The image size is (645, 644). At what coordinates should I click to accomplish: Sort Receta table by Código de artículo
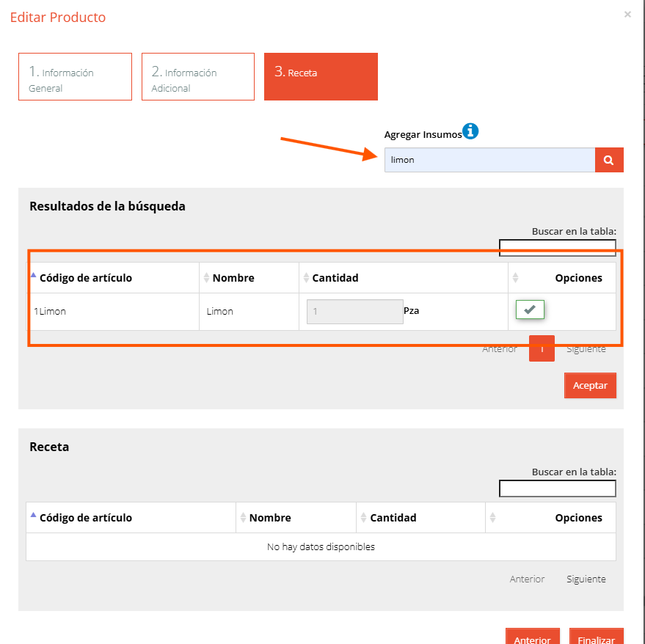pos(131,518)
